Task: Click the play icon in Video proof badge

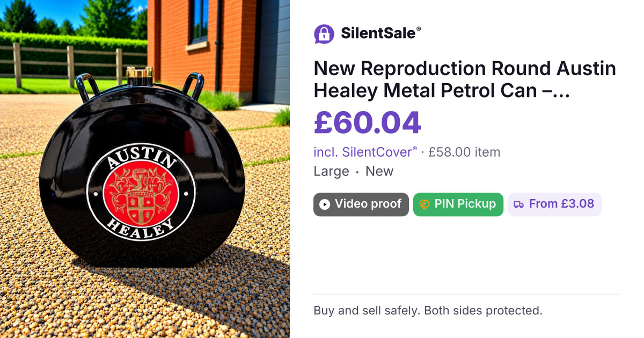Action: (x=325, y=204)
